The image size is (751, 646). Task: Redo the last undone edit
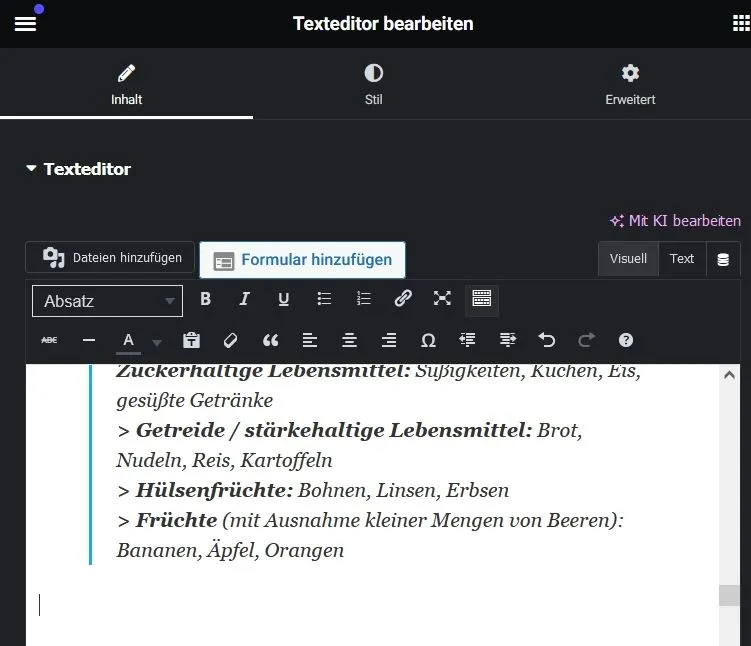(x=586, y=340)
